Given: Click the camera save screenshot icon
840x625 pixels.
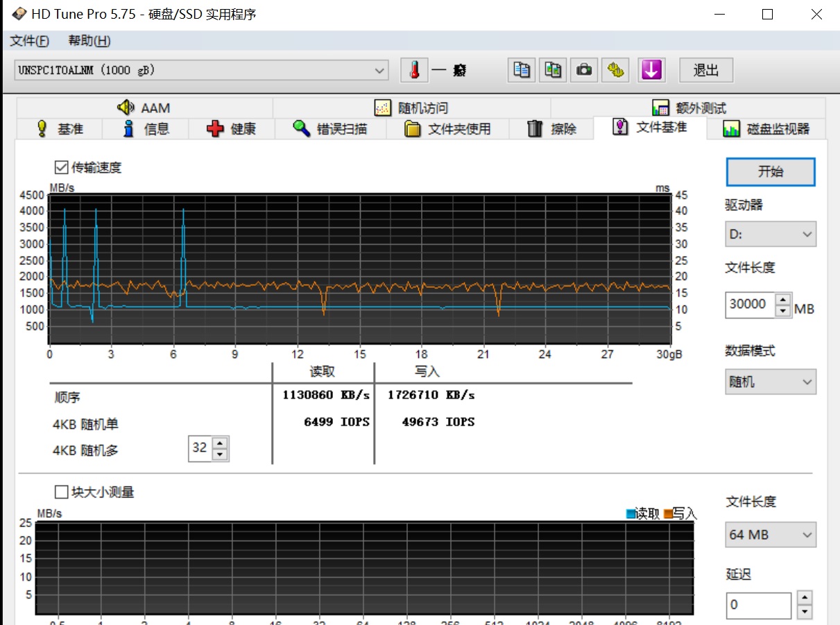Looking at the screenshot, I should click(584, 70).
